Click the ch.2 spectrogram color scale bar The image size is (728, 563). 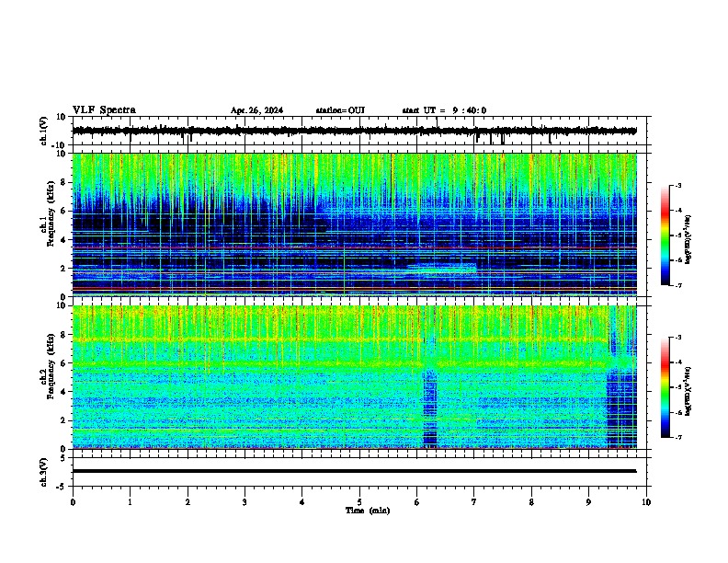point(665,387)
